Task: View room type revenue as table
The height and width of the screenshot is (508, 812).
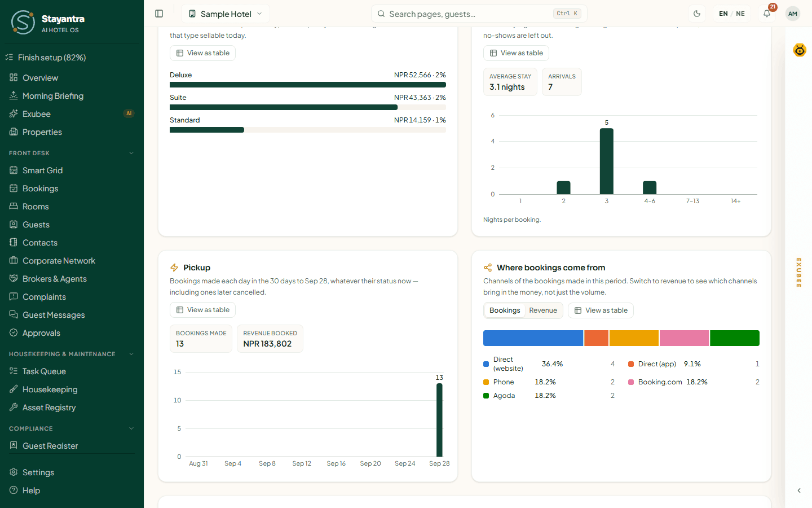Action: point(202,53)
